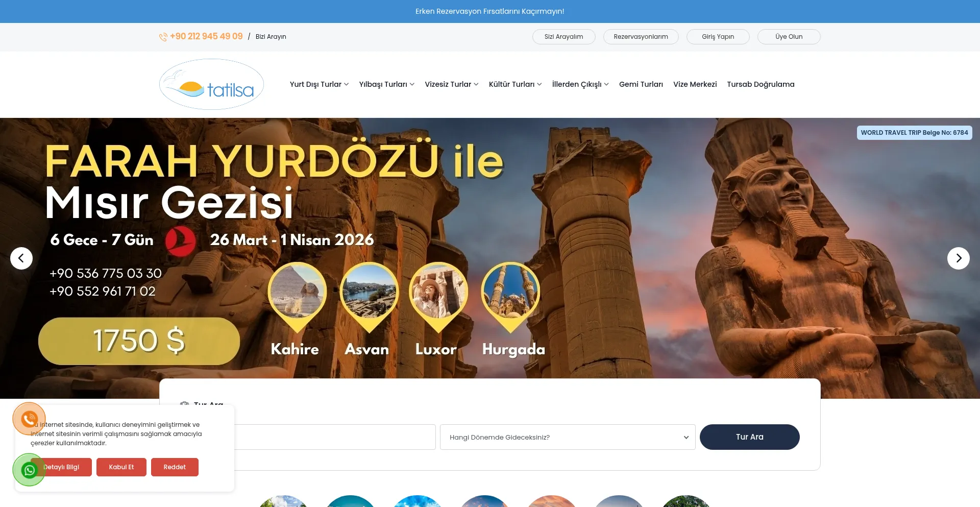
Task: Open the Gemi Turları menu item
Action: [x=641, y=84]
